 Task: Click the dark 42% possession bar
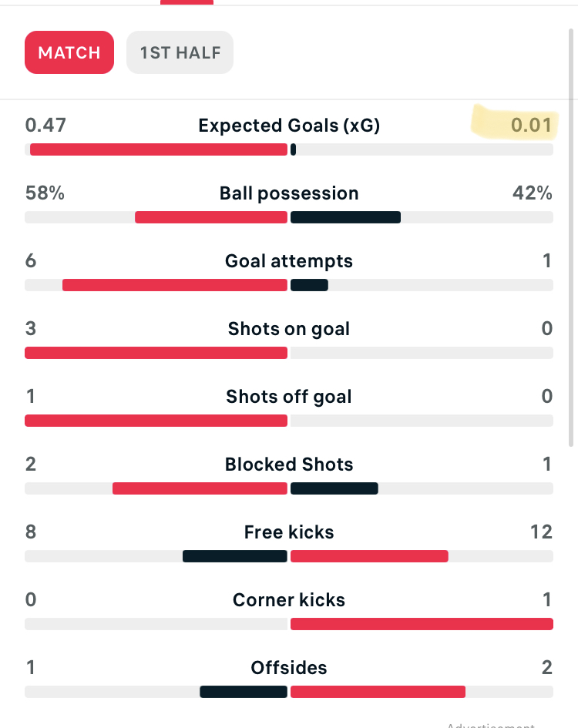[x=346, y=217]
